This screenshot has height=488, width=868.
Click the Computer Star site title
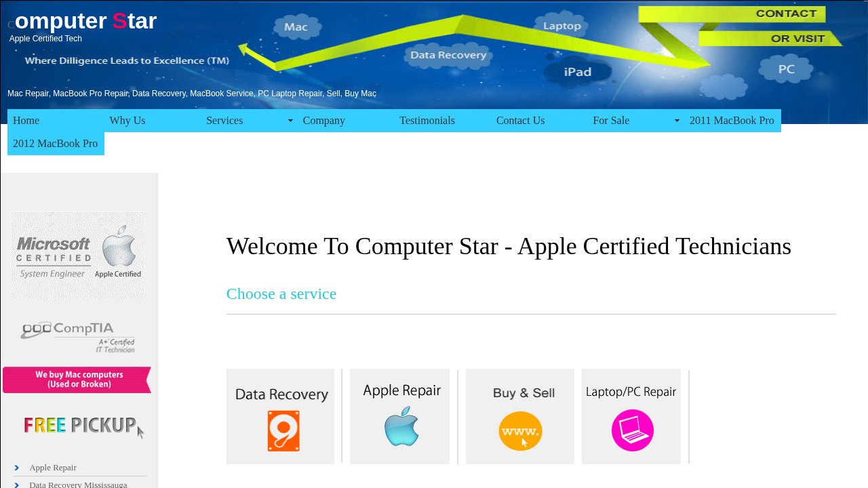[82, 21]
